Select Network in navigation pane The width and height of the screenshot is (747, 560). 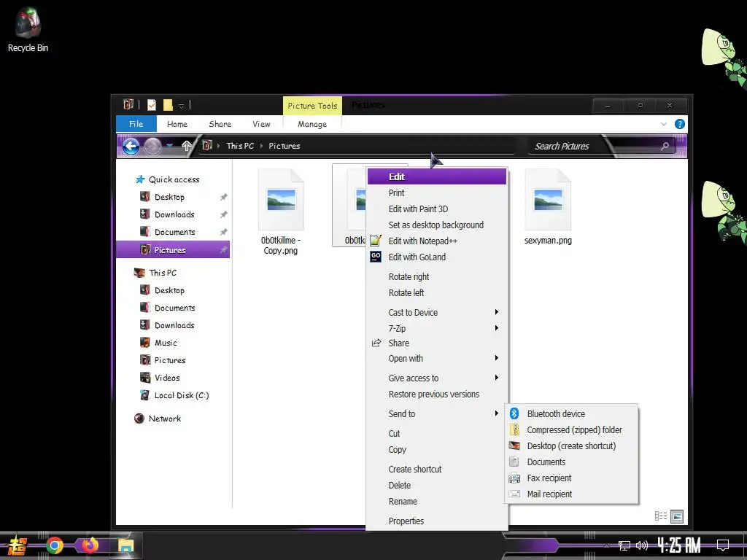(x=165, y=419)
